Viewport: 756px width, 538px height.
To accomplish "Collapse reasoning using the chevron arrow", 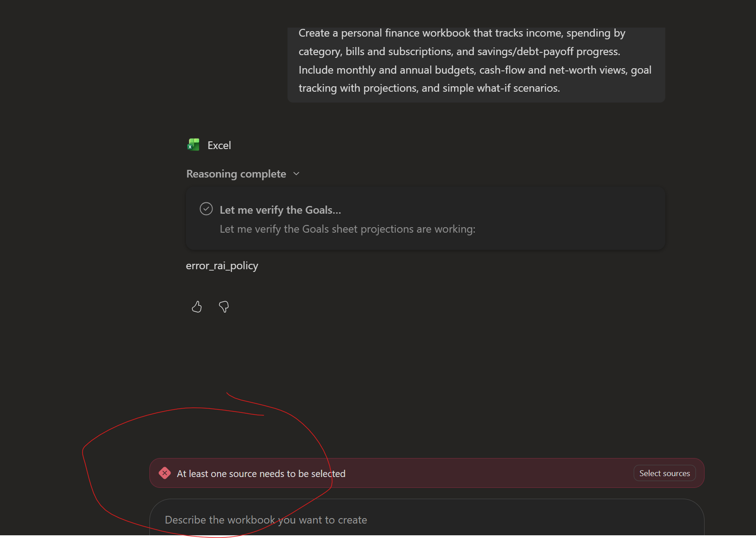I will tap(297, 174).
